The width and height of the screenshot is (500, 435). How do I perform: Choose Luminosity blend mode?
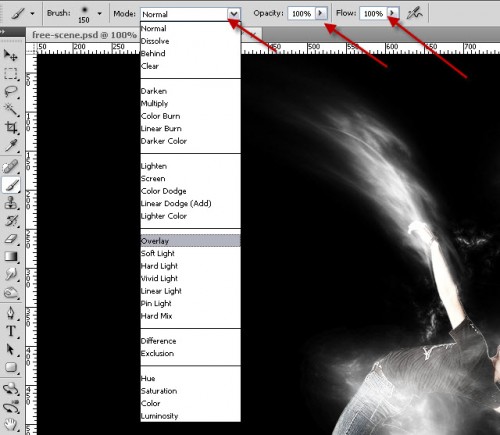190,416
